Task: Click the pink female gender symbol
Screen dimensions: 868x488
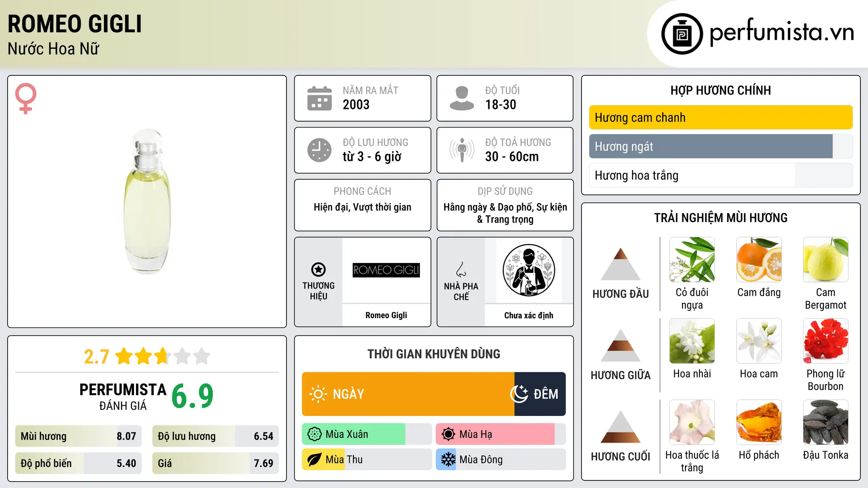Action: [25, 98]
